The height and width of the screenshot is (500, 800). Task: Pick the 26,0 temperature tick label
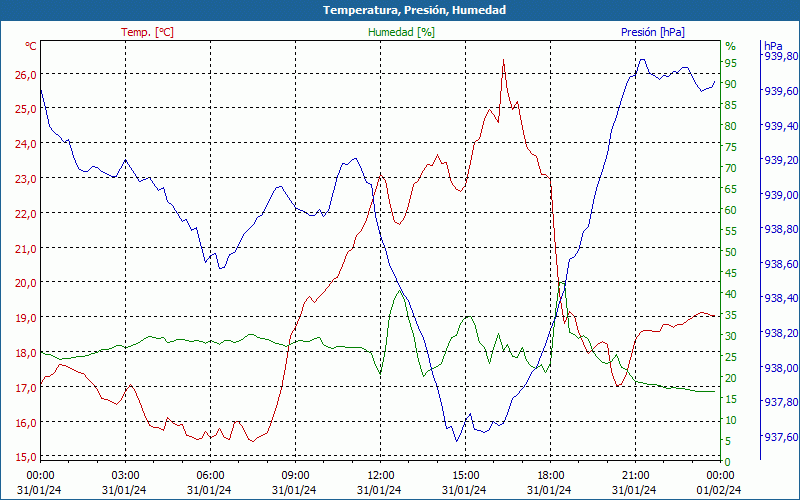pos(26,75)
